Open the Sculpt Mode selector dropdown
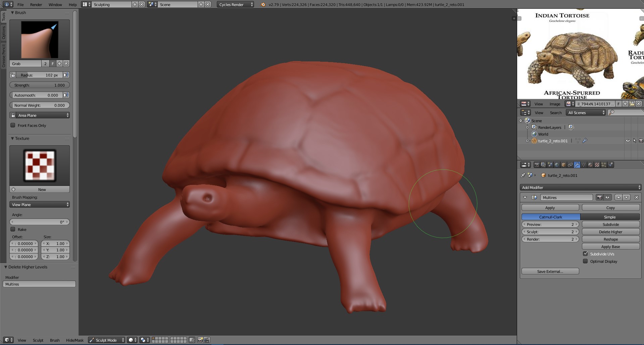Screen dimensions: 644x345 tap(106, 340)
